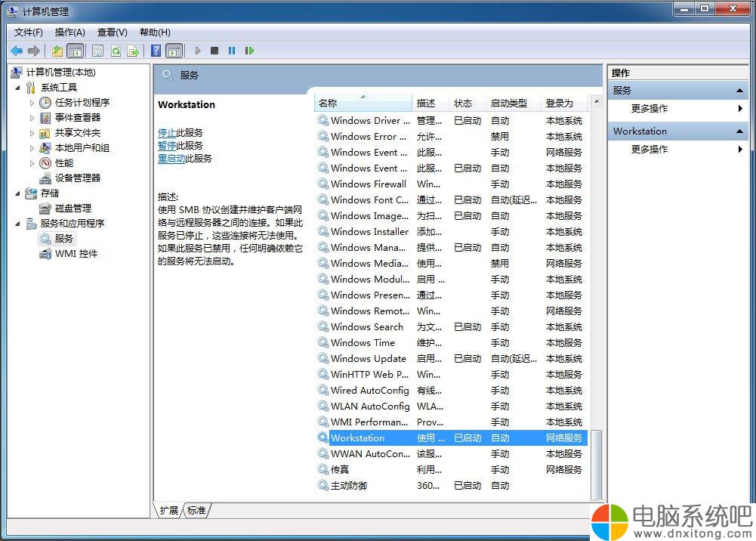
Task: Sort by the 状态 column header
Action: coord(467,104)
